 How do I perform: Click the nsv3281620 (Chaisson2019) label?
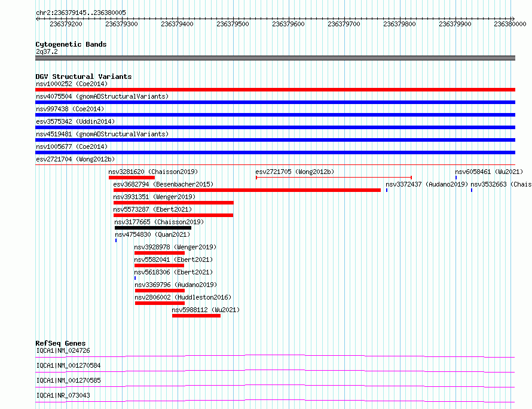coord(153,172)
